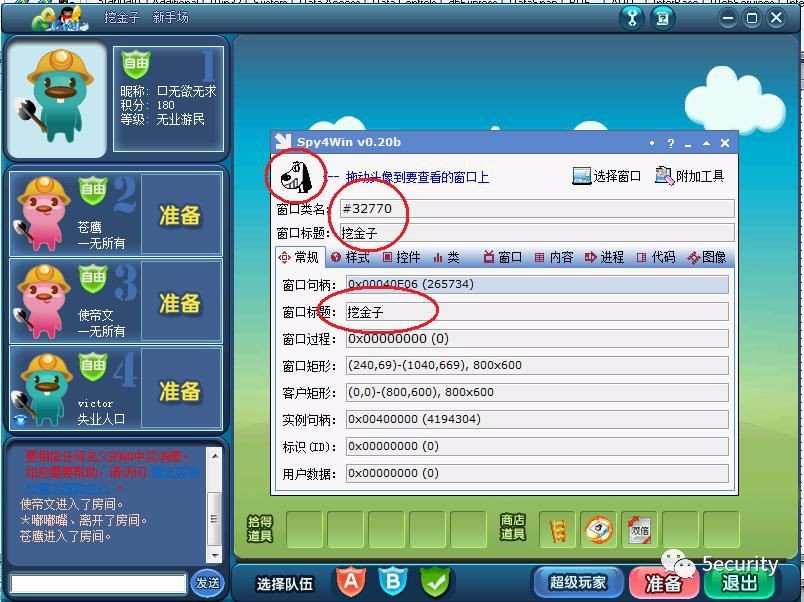Click the Spy4Win title bar arrow icon
This screenshot has width=804, height=602.
[283, 141]
